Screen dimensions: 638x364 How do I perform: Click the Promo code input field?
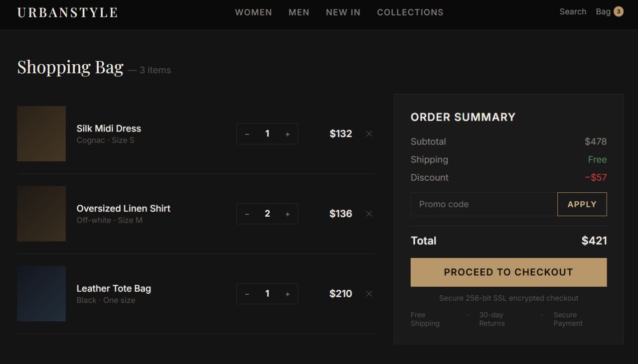tap(483, 204)
